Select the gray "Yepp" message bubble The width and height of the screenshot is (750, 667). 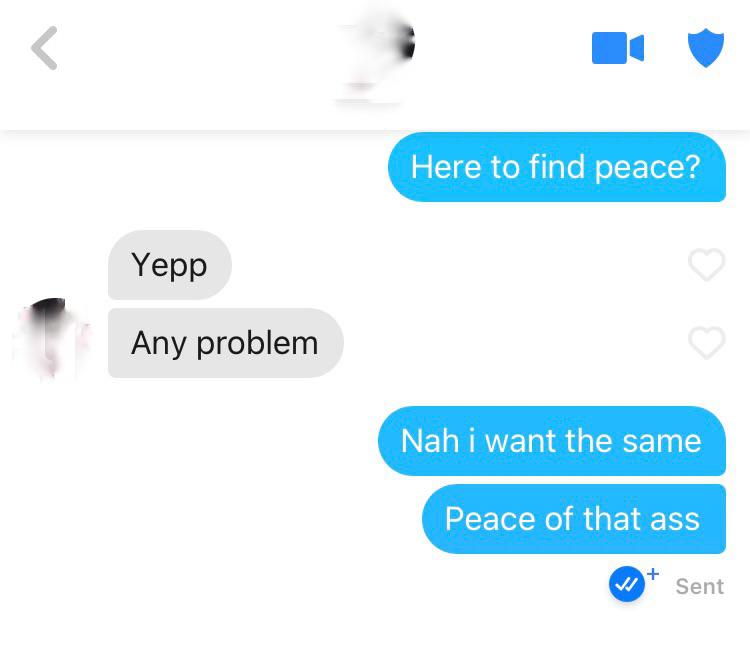click(x=170, y=265)
